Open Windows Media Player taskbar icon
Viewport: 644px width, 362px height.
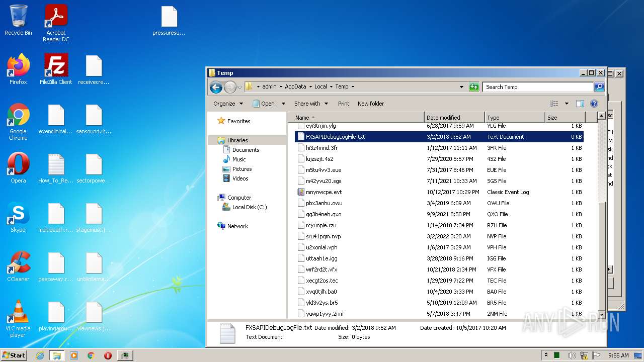click(74, 355)
